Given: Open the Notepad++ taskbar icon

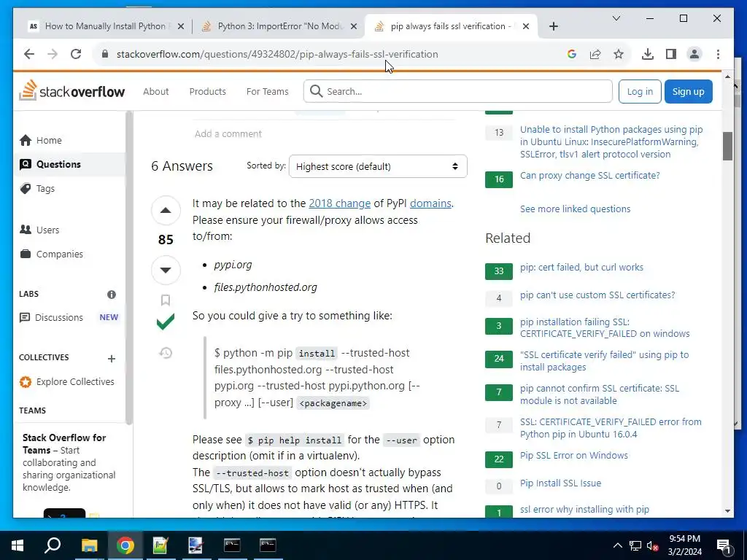Looking at the screenshot, I should (x=160, y=545).
